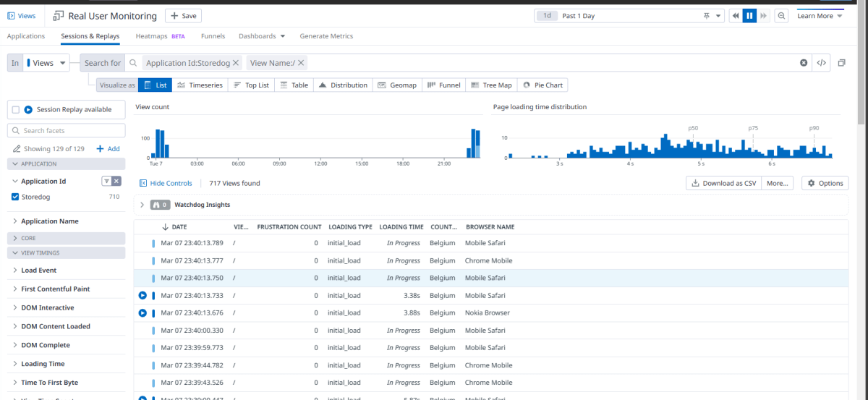Visualize as List
This screenshot has height=400, width=868.
point(155,85)
